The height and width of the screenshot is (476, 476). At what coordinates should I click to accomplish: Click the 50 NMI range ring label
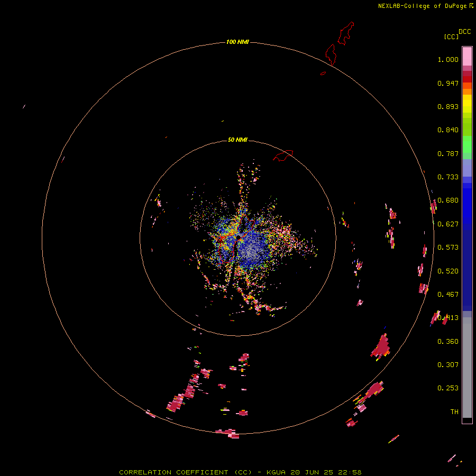tap(237, 140)
